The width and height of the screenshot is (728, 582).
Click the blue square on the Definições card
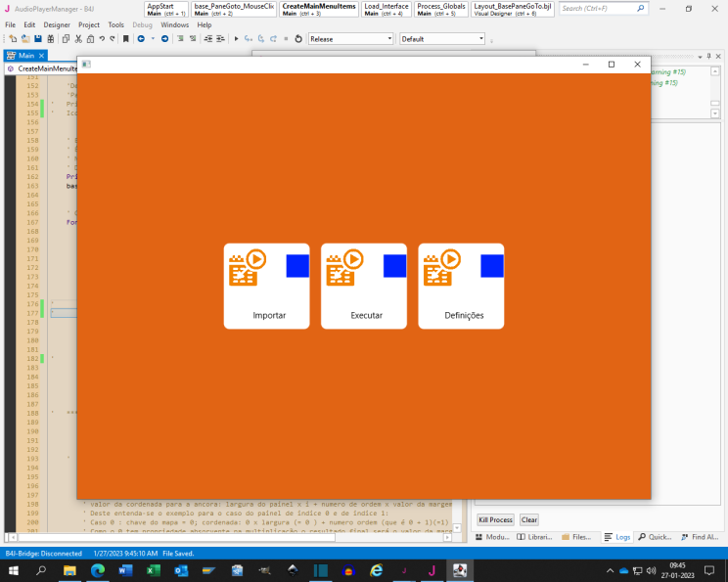492,266
